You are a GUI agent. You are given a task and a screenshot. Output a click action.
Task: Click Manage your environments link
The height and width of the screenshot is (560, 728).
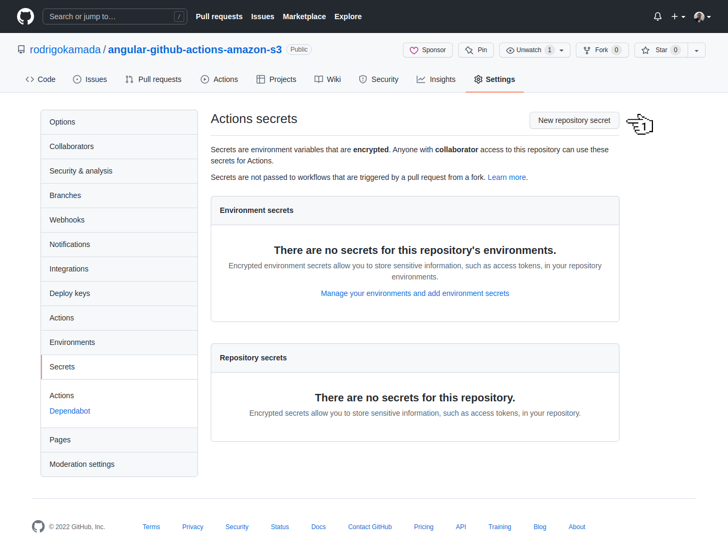[415, 293]
